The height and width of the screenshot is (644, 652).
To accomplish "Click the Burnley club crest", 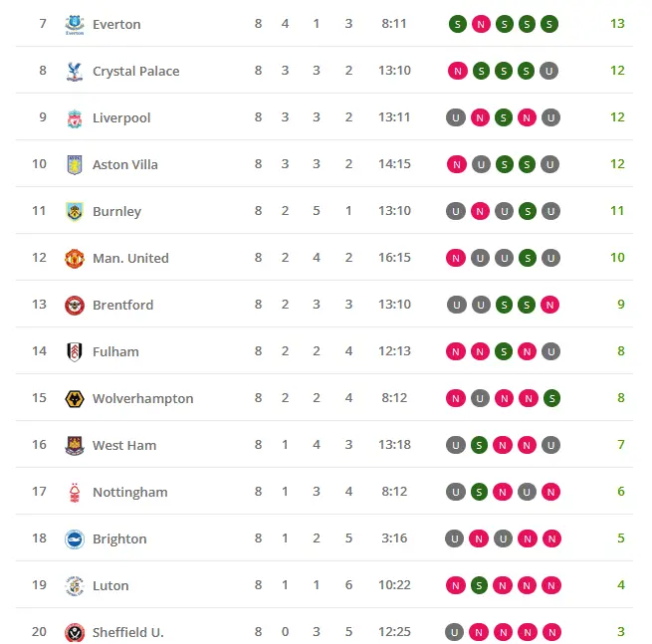I will [75, 211].
